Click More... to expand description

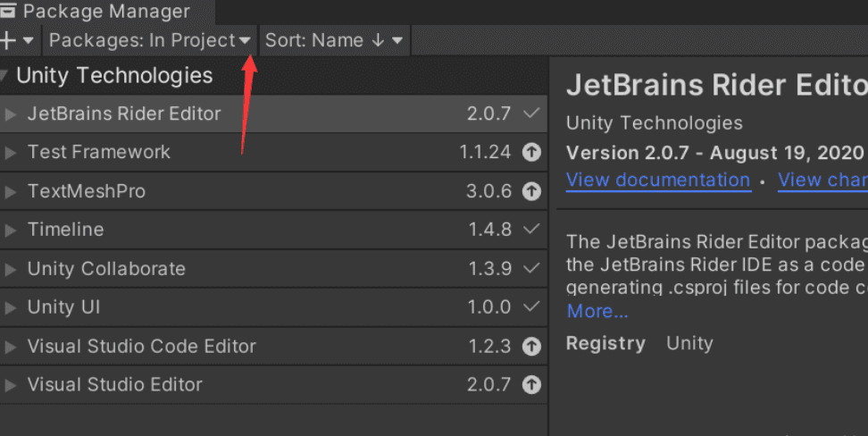tap(597, 311)
